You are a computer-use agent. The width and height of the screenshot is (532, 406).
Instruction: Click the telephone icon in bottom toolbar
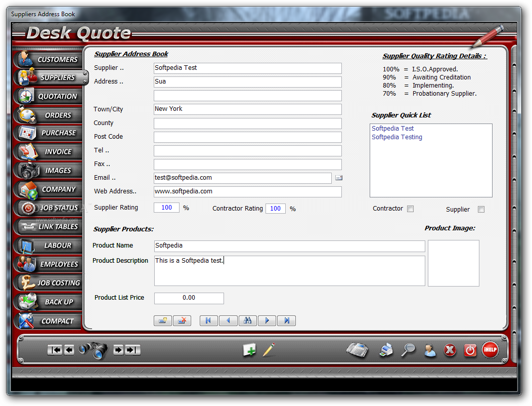point(358,350)
